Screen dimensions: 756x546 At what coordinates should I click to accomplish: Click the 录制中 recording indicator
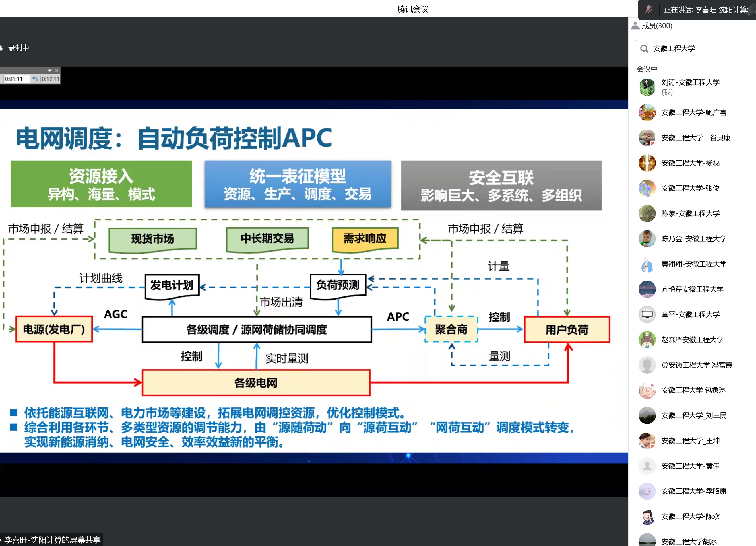tap(18, 48)
